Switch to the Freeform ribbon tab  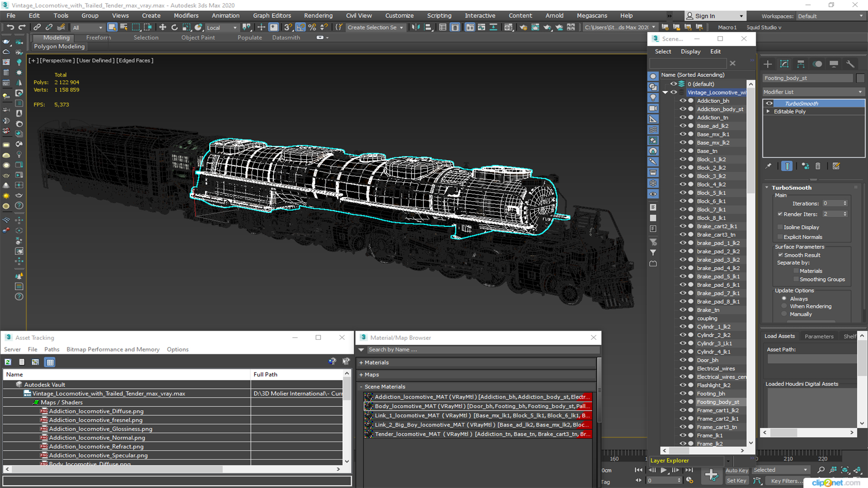(99, 38)
